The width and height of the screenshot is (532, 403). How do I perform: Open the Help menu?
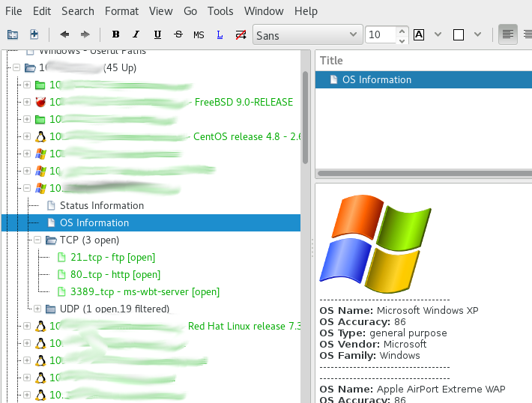click(x=306, y=10)
